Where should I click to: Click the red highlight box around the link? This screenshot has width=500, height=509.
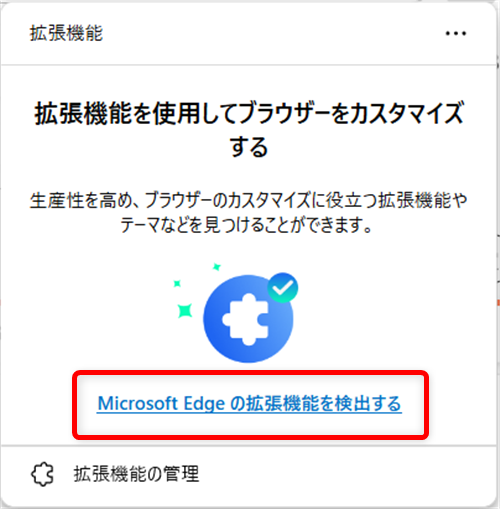[x=250, y=404]
